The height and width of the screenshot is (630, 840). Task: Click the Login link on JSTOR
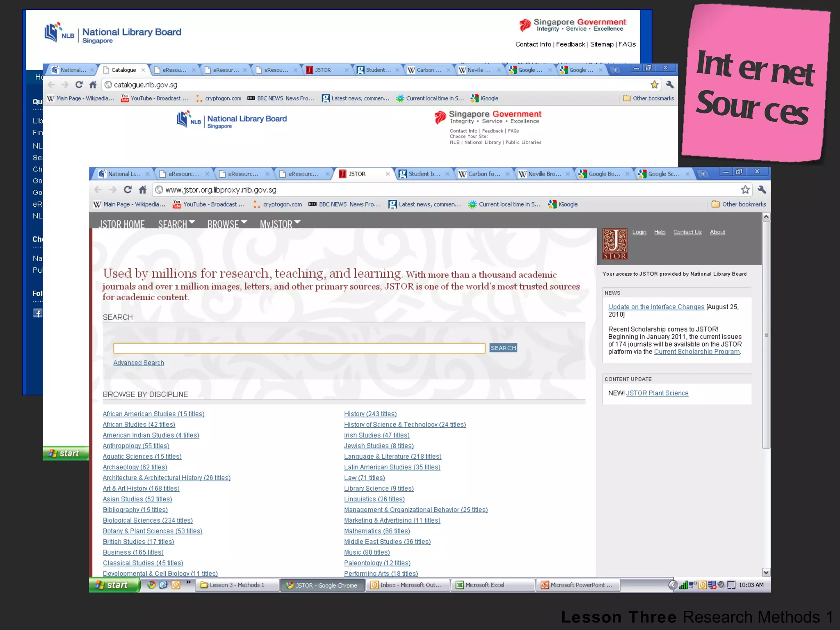639,232
